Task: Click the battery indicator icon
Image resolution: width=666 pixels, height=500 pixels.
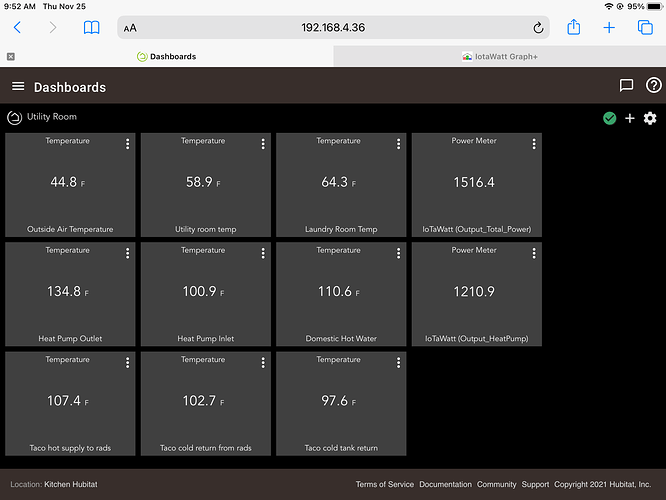Action: (655, 6)
